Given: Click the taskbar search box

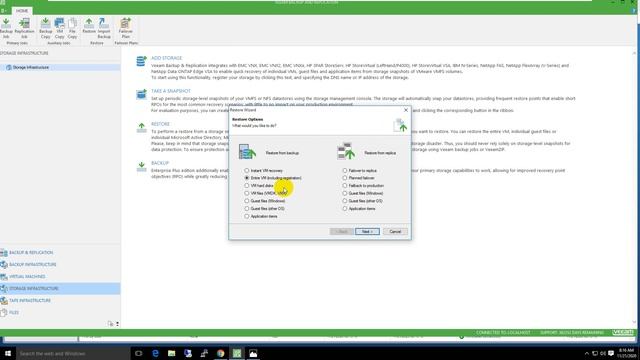Looking at the screenshot, I should [x=73, y=353].
